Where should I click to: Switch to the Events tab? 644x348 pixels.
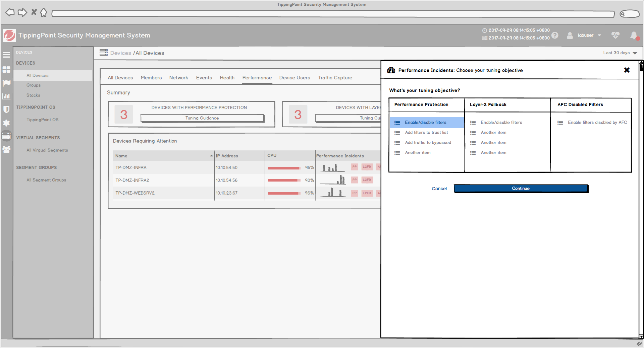[204, 78]
